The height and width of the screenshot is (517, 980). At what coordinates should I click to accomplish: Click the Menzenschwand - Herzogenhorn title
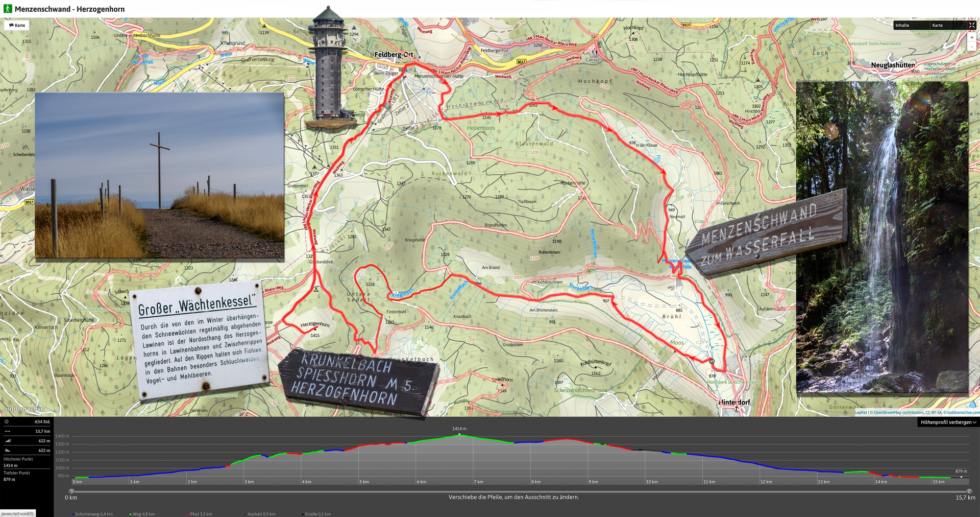[69, 9]
